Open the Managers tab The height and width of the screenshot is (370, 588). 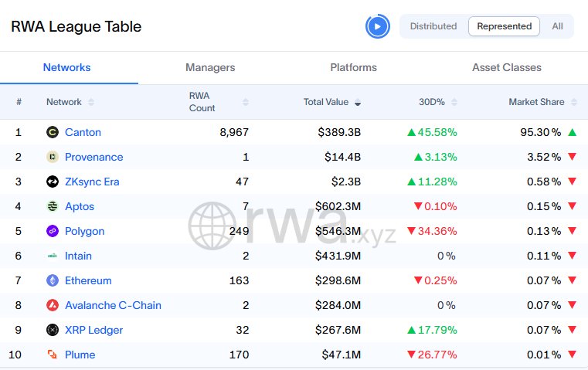click(210, 68)
